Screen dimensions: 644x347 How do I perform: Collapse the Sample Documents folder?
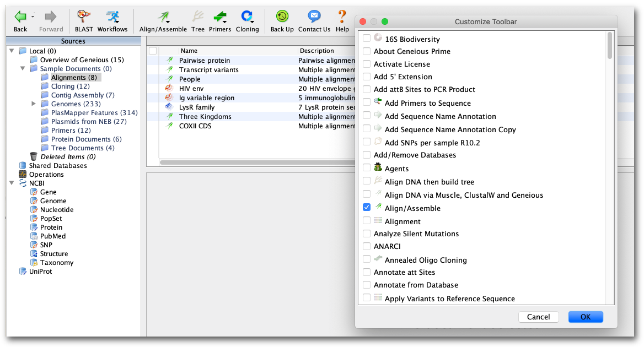[x=23, y=68]
